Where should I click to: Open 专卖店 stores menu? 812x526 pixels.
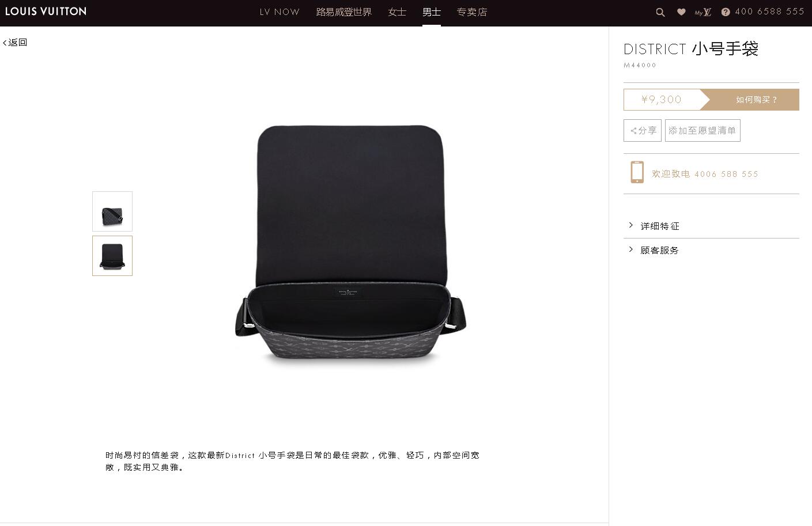[x=472, y=12]
